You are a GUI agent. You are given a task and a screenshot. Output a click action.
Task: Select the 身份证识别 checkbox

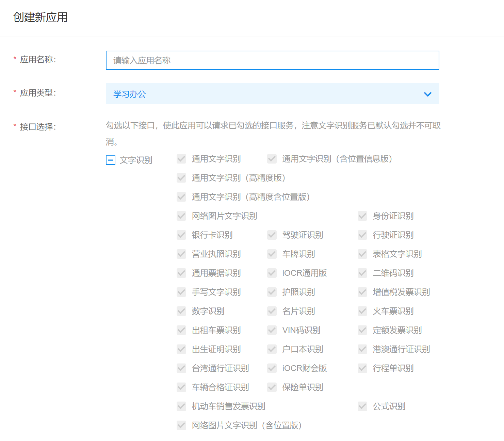[362, 216]
